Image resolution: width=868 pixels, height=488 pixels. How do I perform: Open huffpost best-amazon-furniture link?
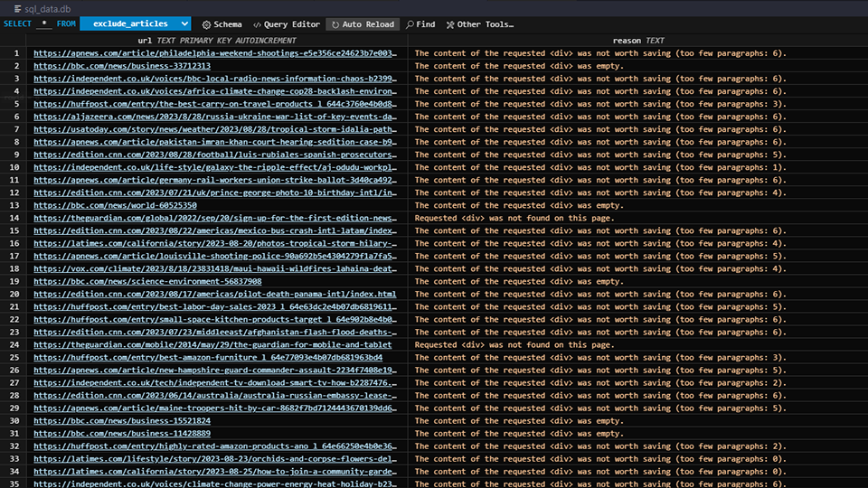pyautogui.click(x=208, y=358)
